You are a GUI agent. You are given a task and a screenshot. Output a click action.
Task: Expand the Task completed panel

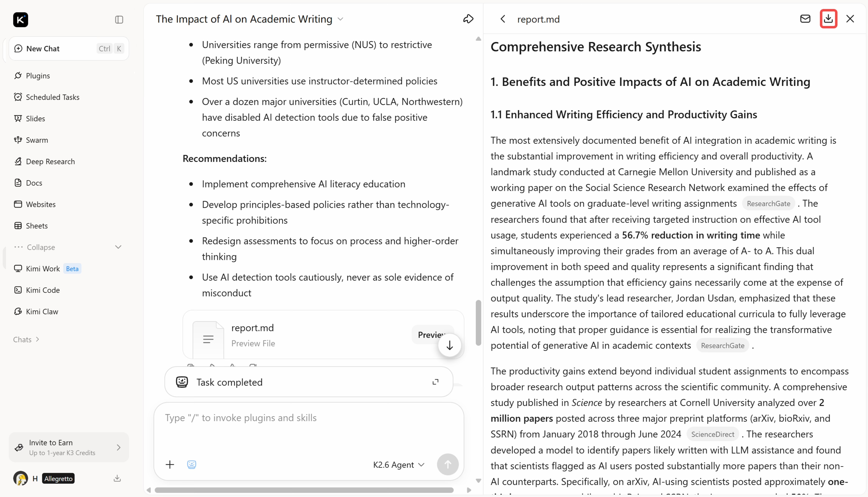pos(435,382)
